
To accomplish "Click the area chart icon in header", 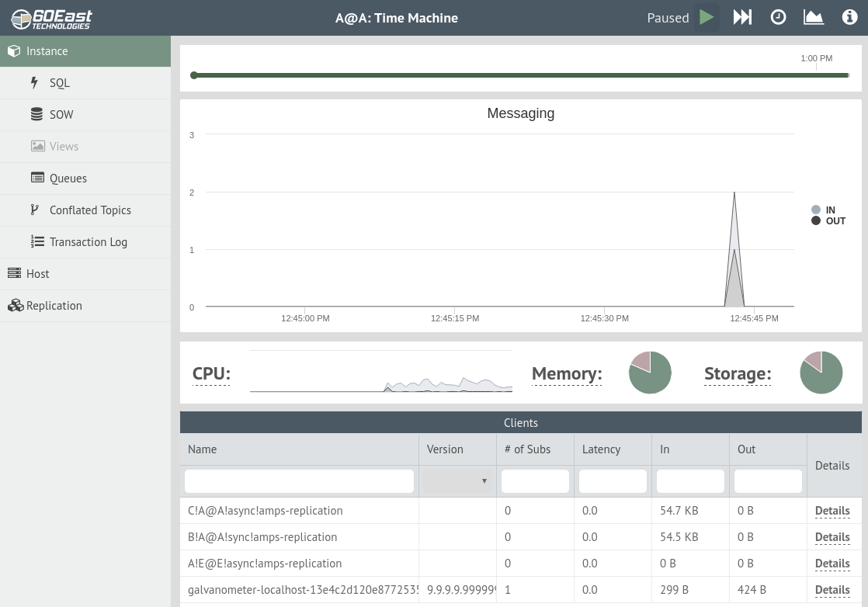I will click(x=814, y=17).
